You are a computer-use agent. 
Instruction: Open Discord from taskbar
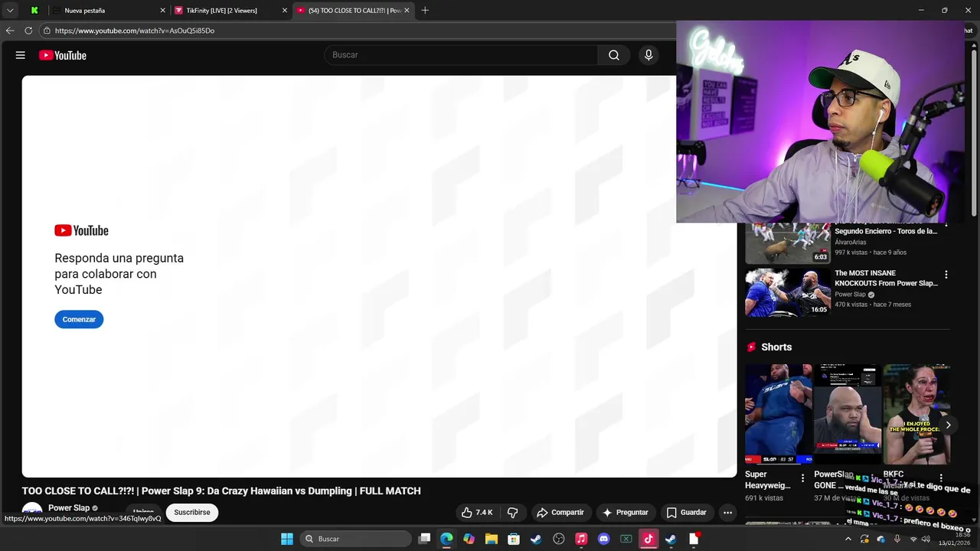[603, 539]
